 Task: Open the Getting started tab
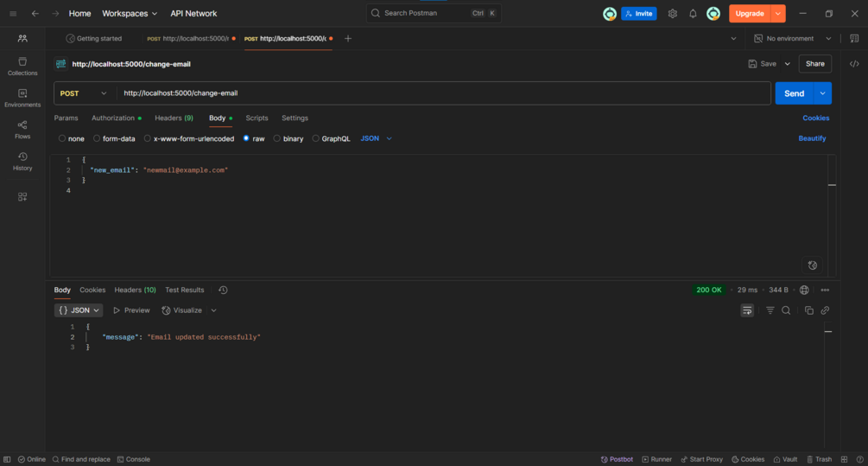tap(93, 38)
